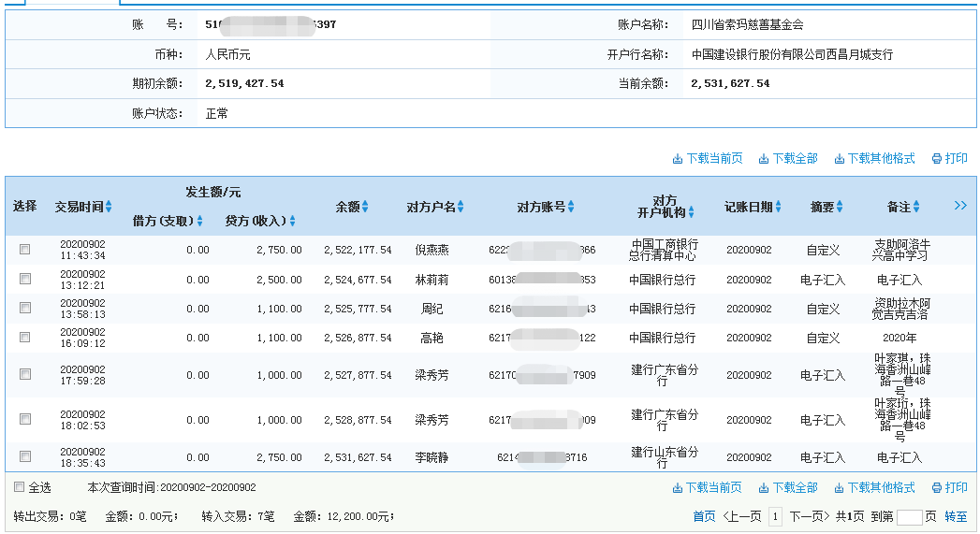This screenshot has width=980, height=534.
Task: Click account name 四川省索玛慈善基金会
Action: click(747, 25)
